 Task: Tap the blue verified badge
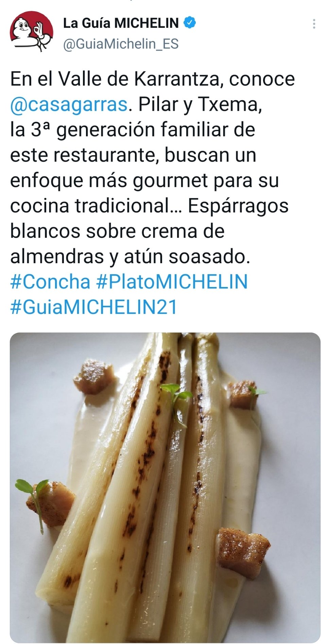[x=190, y=23]
